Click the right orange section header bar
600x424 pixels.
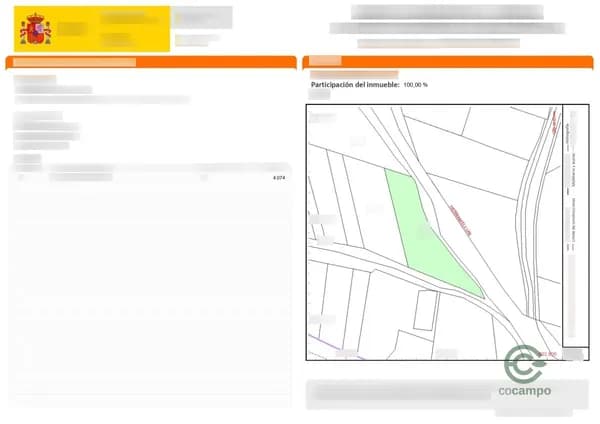pyautogui.click(x=448, y=62)
